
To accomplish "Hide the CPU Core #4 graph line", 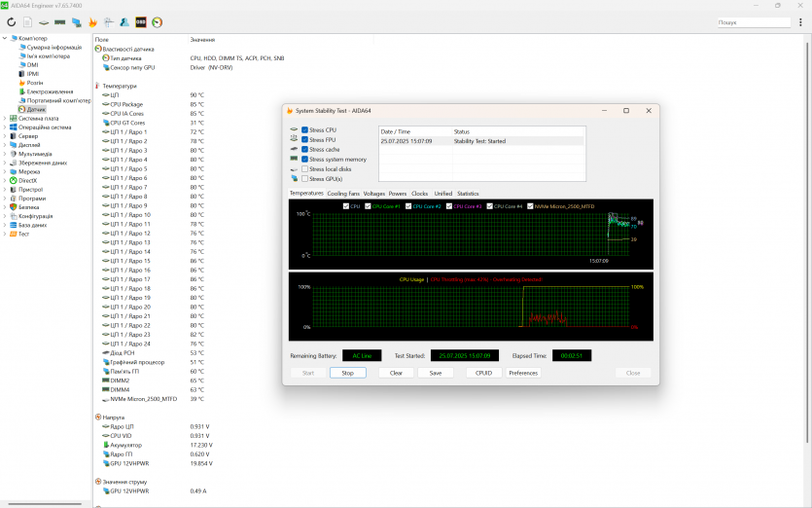I will [490, 206].
